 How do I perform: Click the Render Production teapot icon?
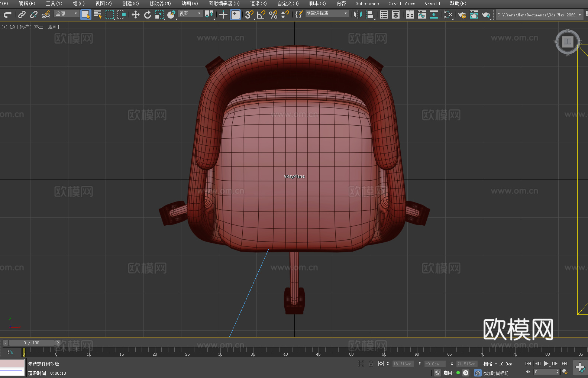click(x=486, y=14)
